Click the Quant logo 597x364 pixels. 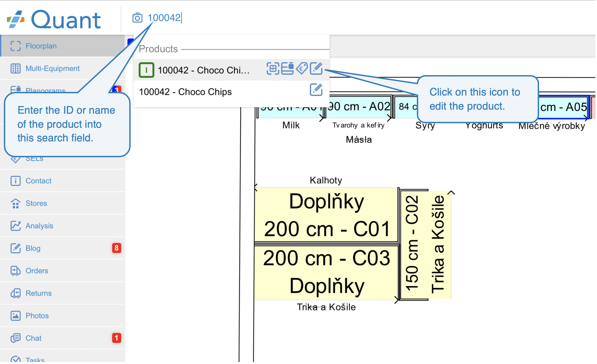click(x=54, y=19)
